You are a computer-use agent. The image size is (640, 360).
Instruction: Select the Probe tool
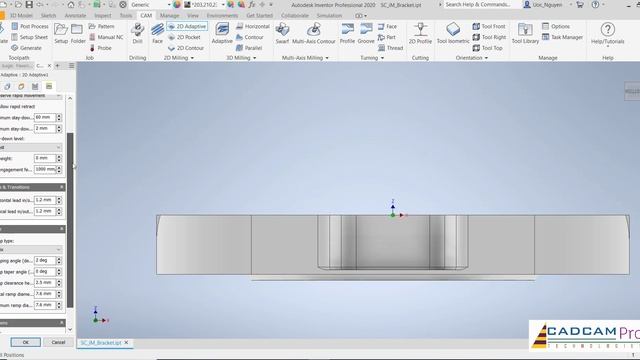pos(100,48)
